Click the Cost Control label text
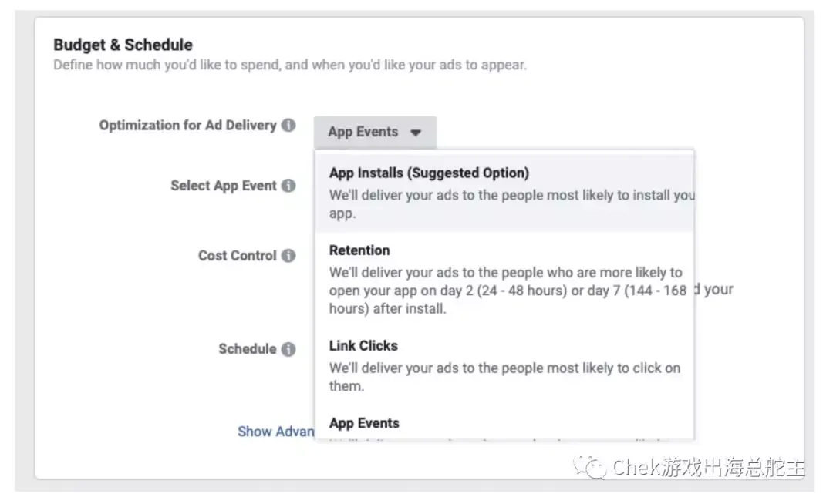The height and width of the screenshot is (504, 833). click(237, 256)
